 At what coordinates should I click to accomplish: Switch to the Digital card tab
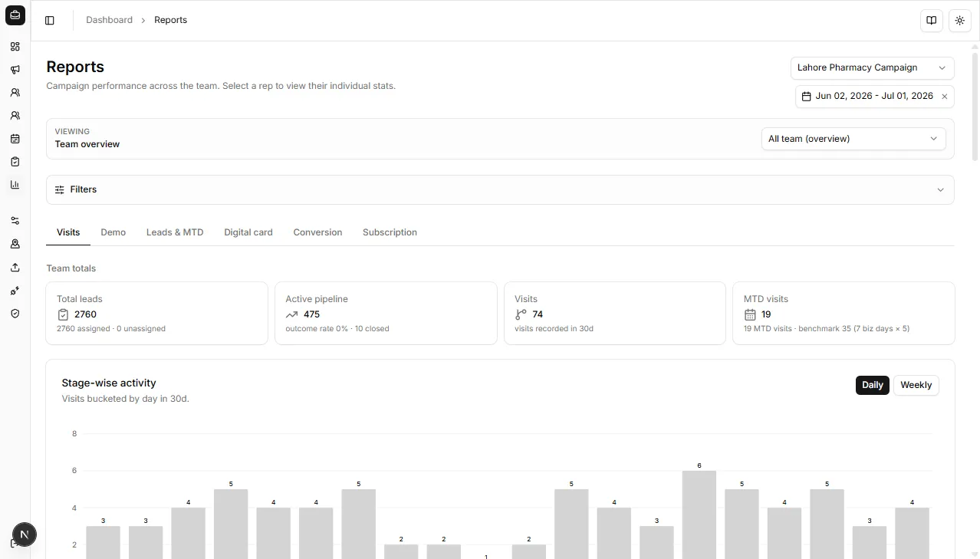(x=248, y=232)
